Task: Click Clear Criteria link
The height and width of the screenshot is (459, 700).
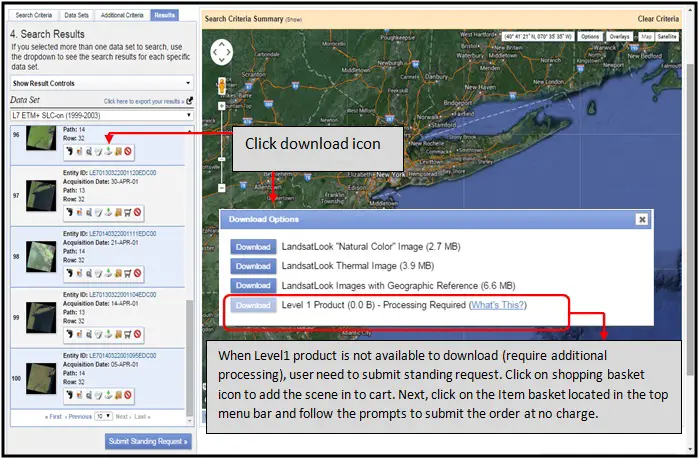Action: [658, 19]
